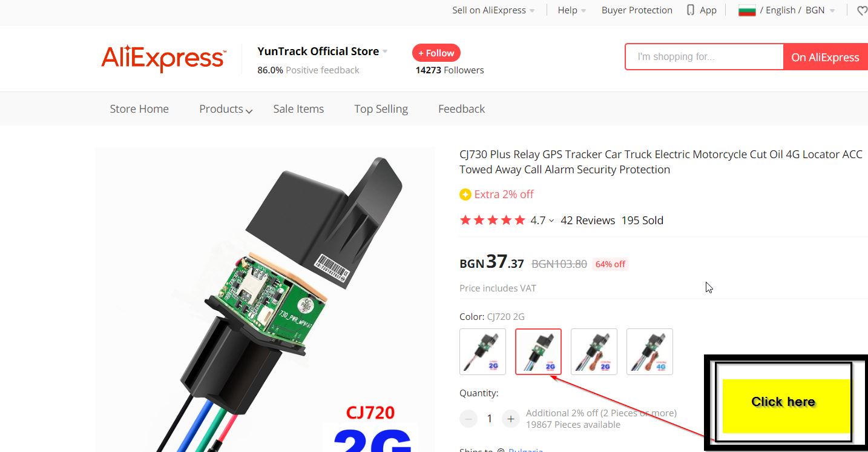The image size is (868, 452).
Task: Open the Products menu
Action: pyautogui.click(x=226, y=109)
